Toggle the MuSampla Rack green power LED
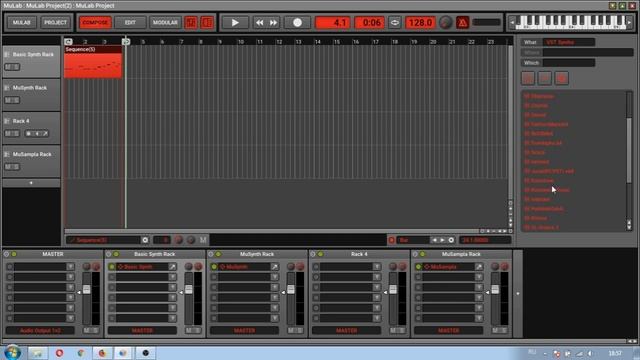The image size is (640, 360). coord(422,254)
